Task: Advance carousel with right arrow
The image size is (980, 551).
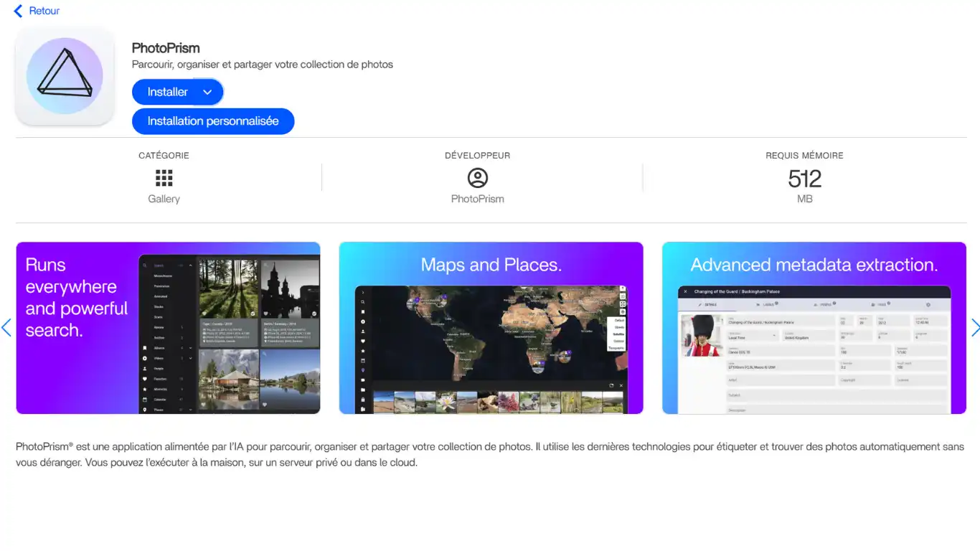Action: tap(974, 328)
